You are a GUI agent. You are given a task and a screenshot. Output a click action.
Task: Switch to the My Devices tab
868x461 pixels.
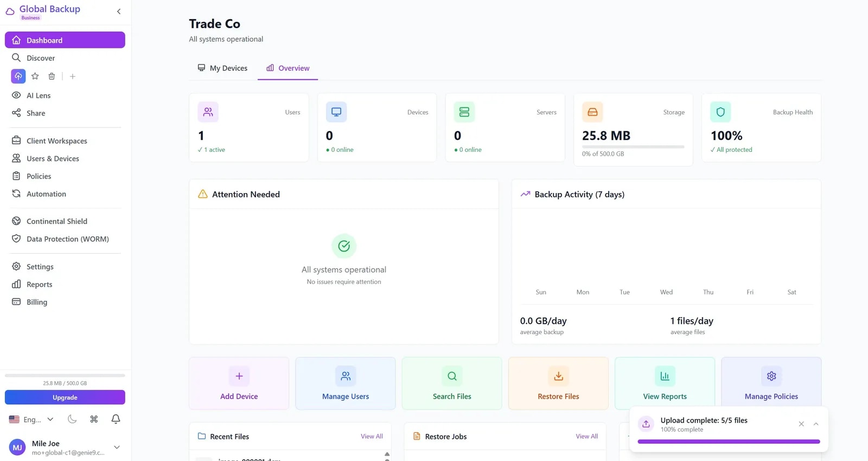[222, 68]
